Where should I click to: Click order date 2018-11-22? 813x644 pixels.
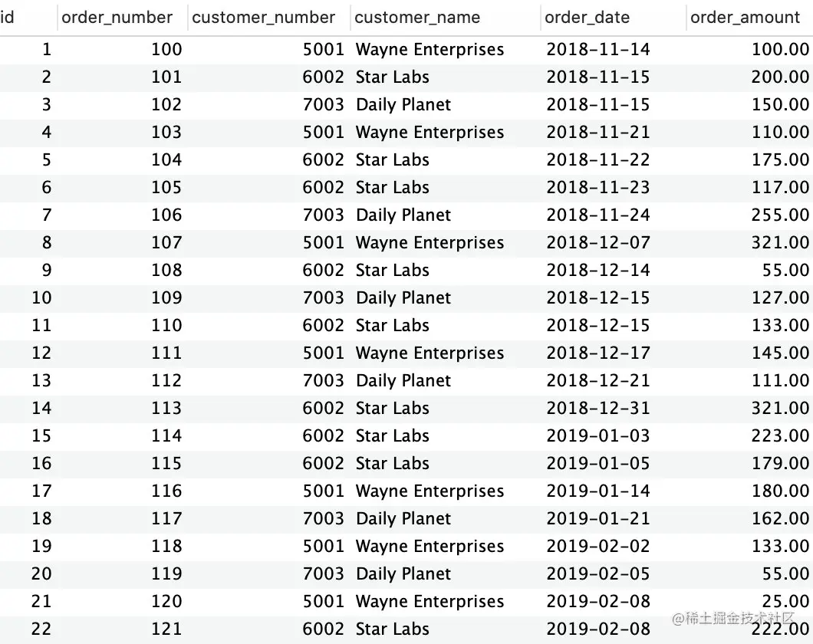coord(597,159)
